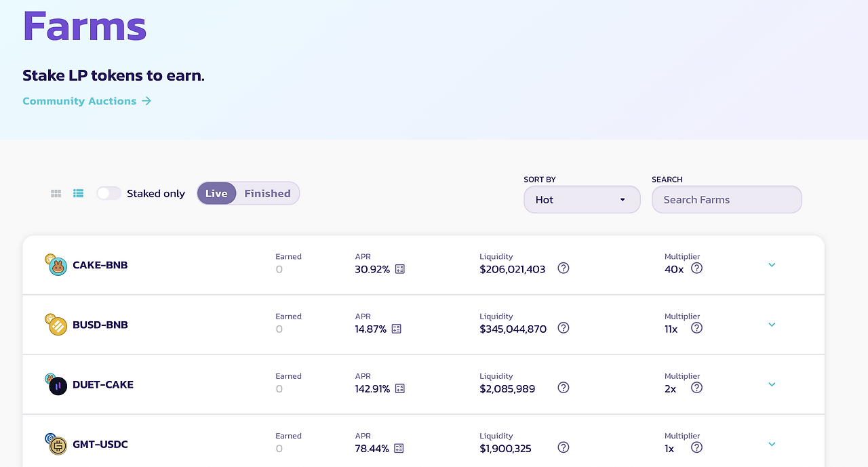Click liquidity help icon for BUSD-BNB
The height and width of the screenshot is (467, 868).
click(564, 328)
